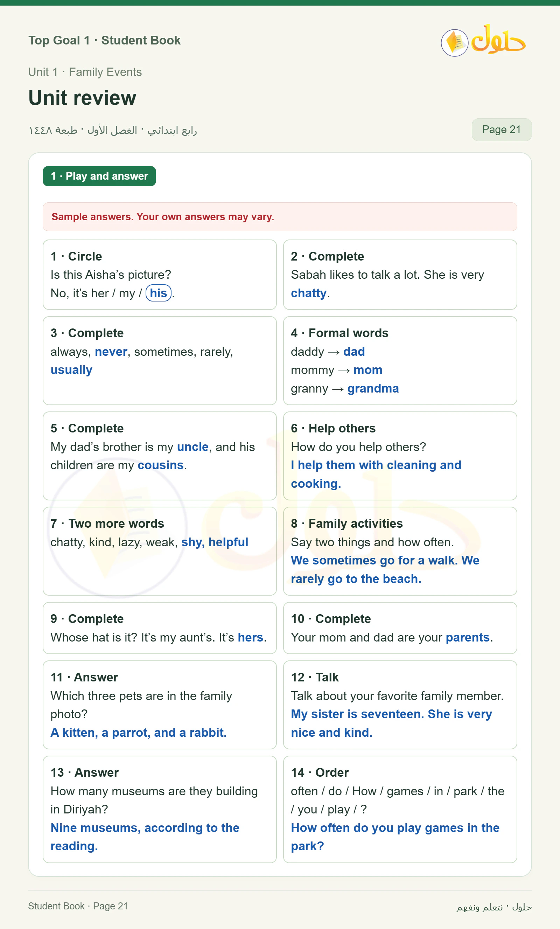Click the Arabic grade and edition line
This screenshot has width=560, height=929.
point(113,130)
